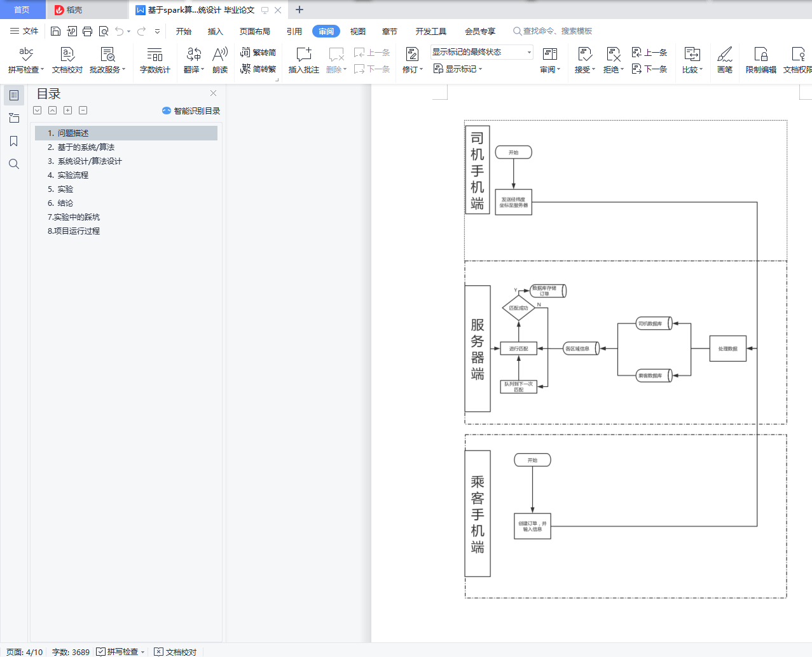Convert traditional to simplified (繁转简)
This screenshot has width=812, height=657.
tap(258, 52)
